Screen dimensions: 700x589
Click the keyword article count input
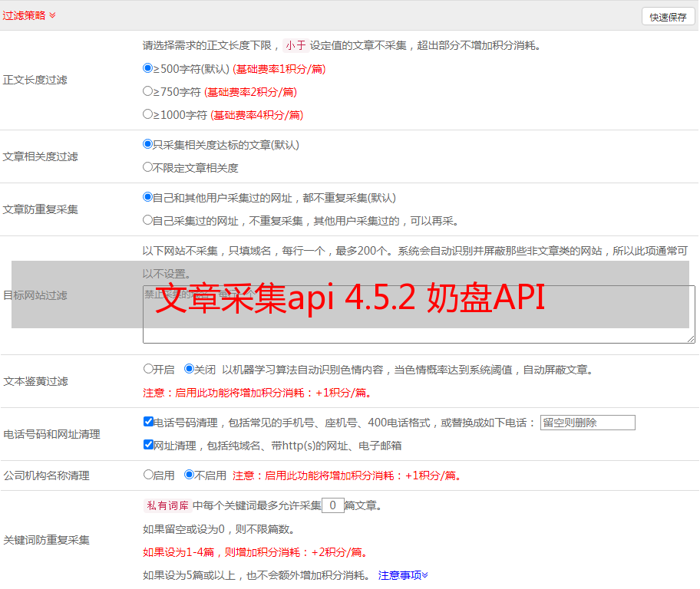[333, 505]
